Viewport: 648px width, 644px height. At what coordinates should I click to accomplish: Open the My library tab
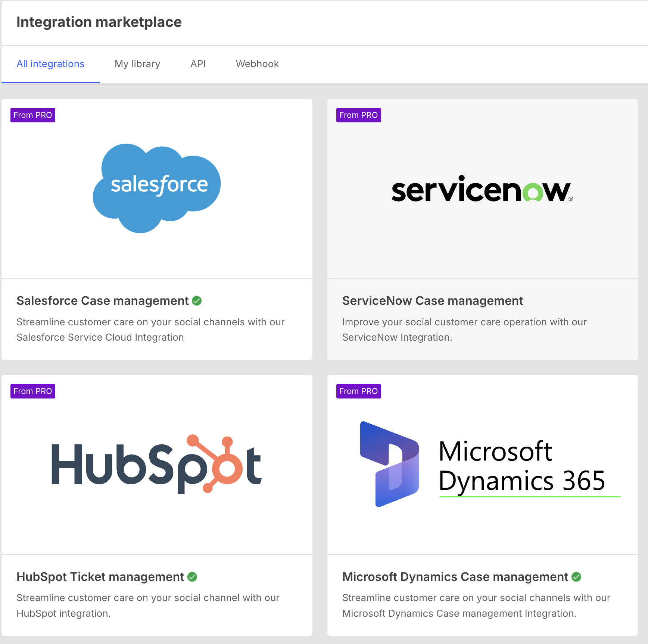pos(137,64)
